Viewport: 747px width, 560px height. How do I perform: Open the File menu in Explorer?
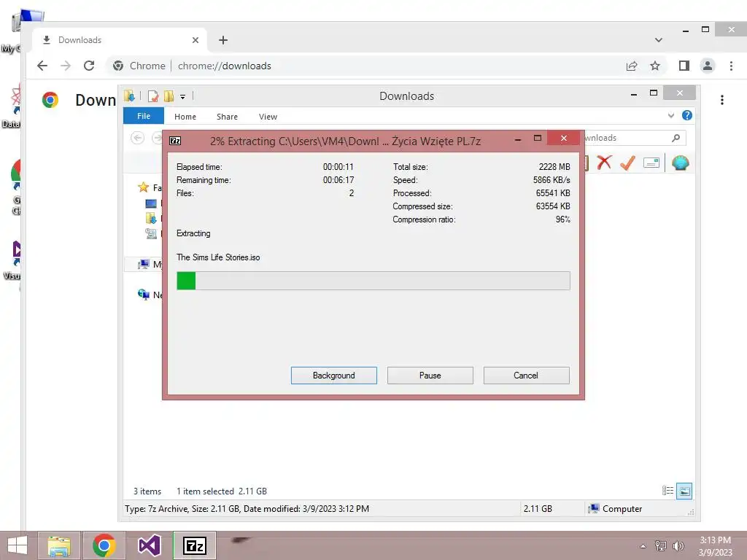(144, 116)
